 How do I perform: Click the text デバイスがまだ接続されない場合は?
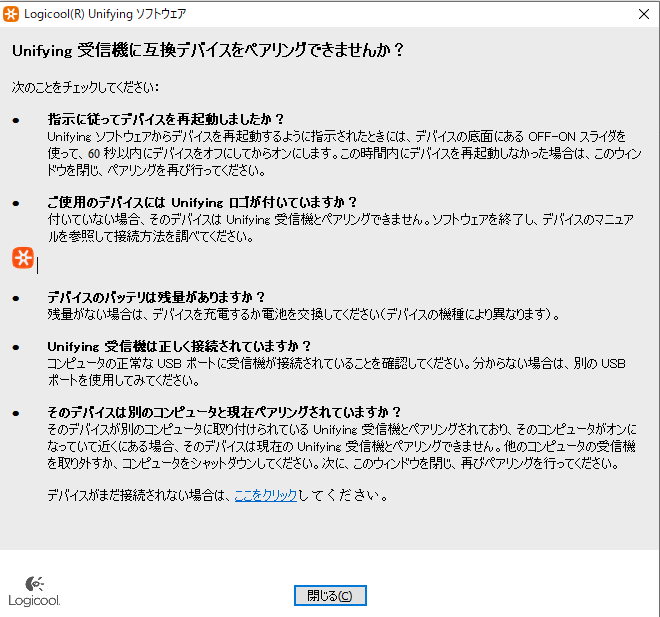click(137, 495)
